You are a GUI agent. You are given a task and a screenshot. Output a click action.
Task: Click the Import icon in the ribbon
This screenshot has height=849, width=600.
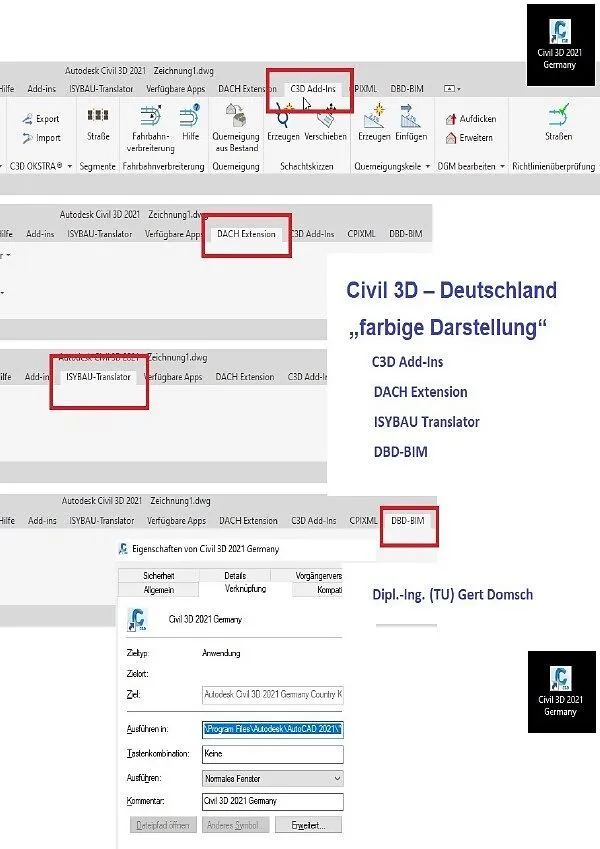point(27,138)
